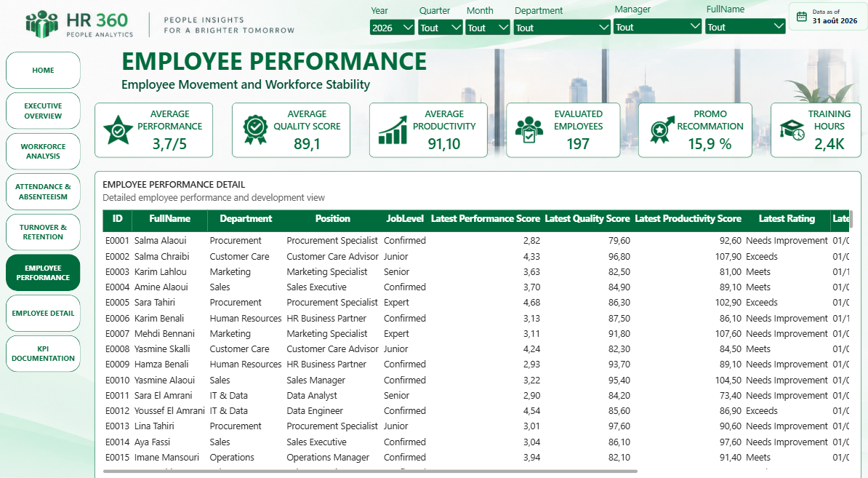
Task: Sort by Position column header
Action: tap(333, 219)
